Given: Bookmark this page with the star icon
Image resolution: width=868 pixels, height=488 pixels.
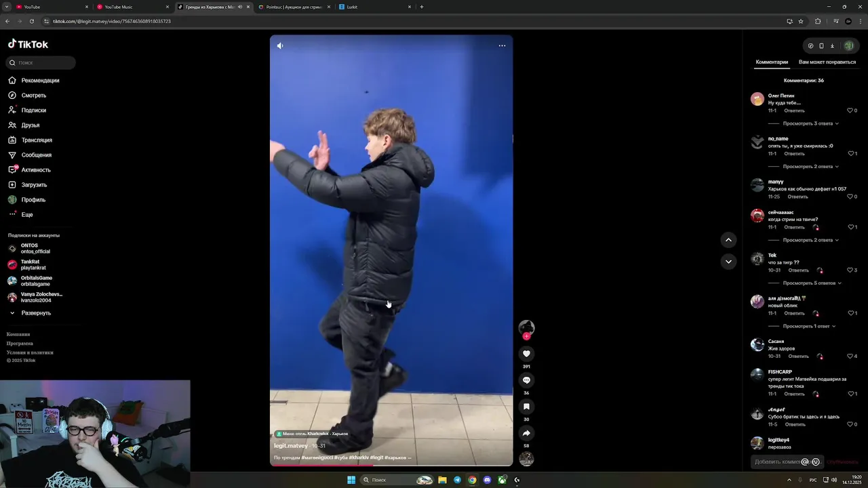Looking at the screenshot, I should click(801, 21).
